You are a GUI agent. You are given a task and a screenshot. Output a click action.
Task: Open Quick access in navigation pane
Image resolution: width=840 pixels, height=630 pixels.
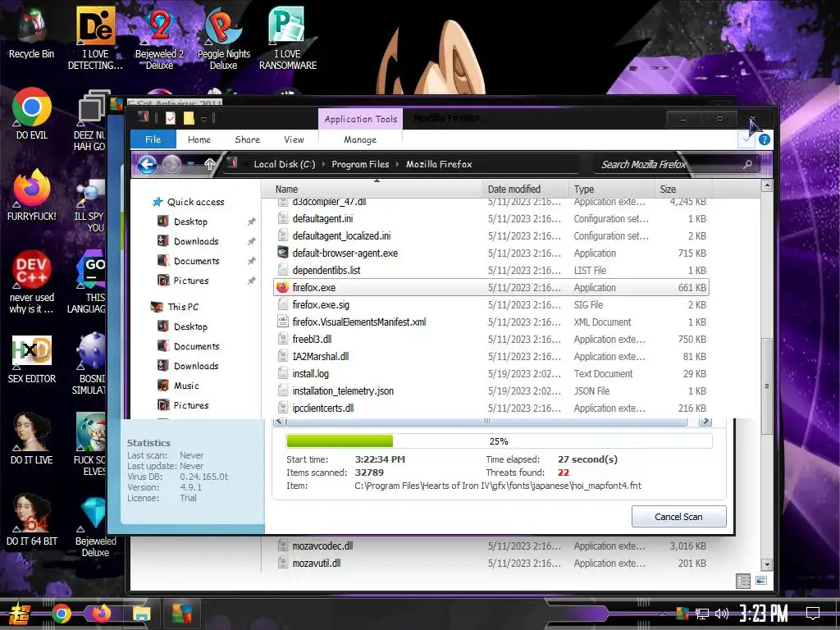click(189, 202)
